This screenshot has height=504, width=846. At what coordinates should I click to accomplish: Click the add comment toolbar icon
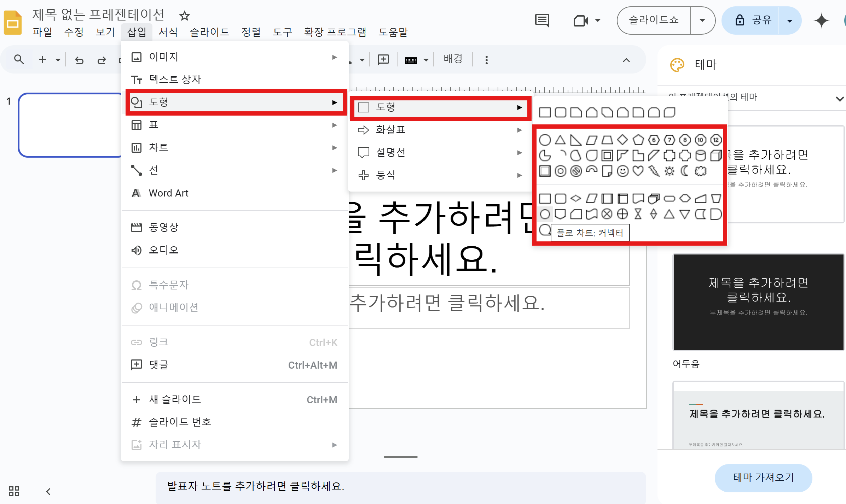tap(383, 59)
